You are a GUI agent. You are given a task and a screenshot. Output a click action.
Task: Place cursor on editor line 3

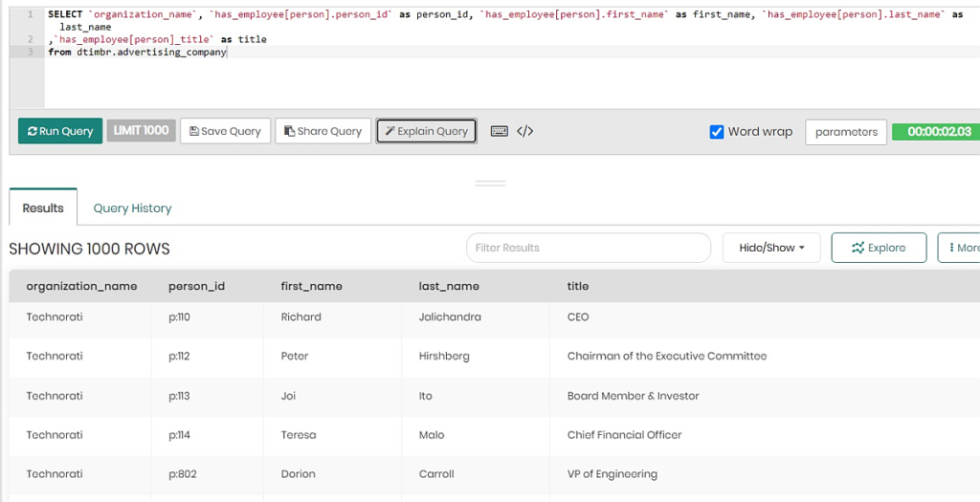point(513,53)
